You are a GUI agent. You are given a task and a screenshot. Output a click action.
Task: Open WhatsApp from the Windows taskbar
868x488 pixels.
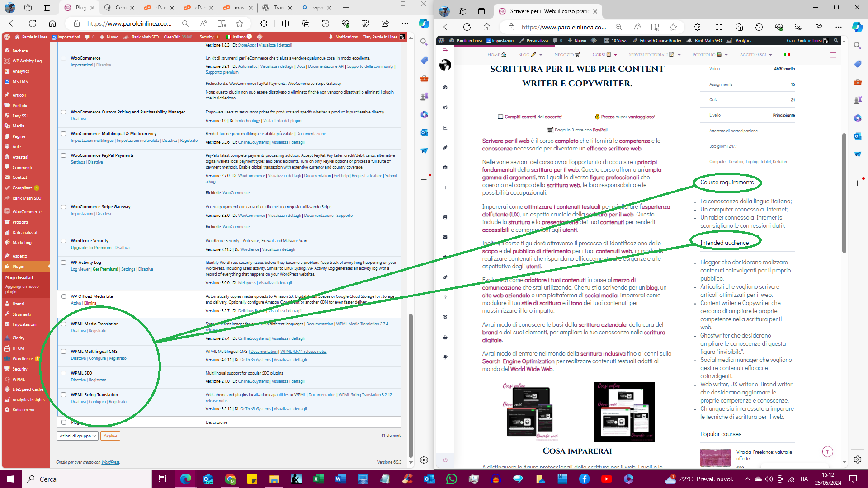coord(451,479)
